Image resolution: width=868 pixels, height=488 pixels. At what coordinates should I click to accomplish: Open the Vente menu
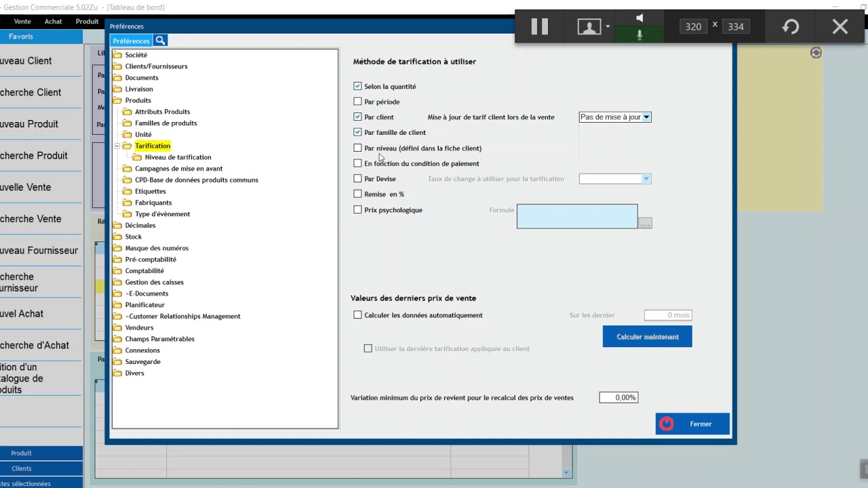pos(22,22)
